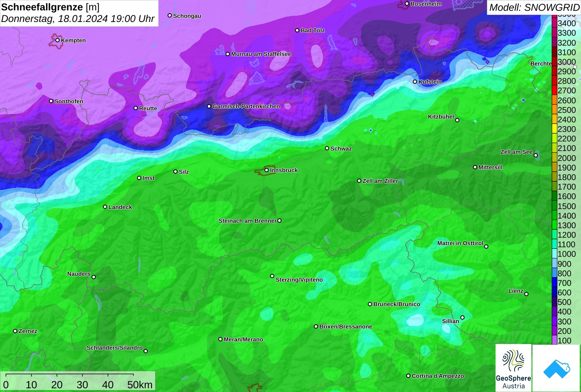The image size is (581, 392).
Task: Click the Schwaz location marker
Action: (327, 148)
